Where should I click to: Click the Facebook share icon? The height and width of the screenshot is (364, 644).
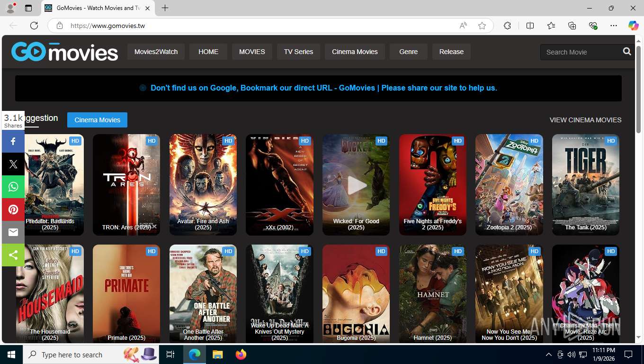click(13, 141)
